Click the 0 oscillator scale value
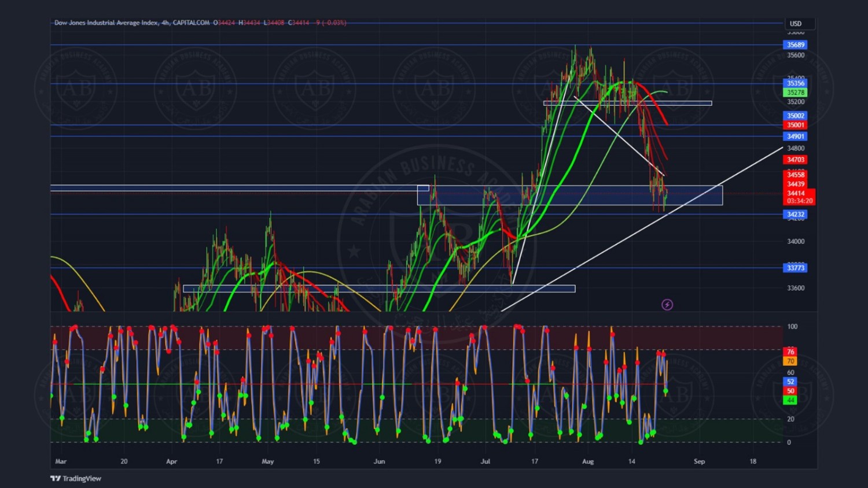Viewport: 868px width, 488px height. [789, 442]
